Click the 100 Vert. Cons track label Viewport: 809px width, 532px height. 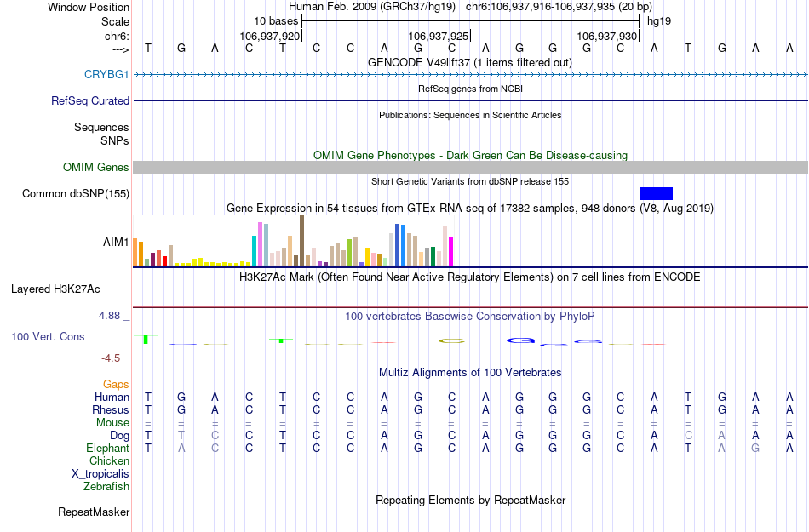point(48,336)
